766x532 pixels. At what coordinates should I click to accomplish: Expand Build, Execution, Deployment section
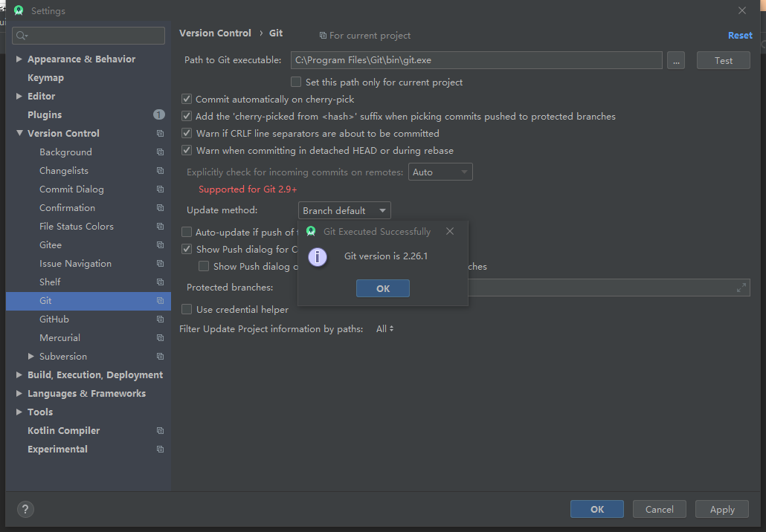tap(19, 374)
